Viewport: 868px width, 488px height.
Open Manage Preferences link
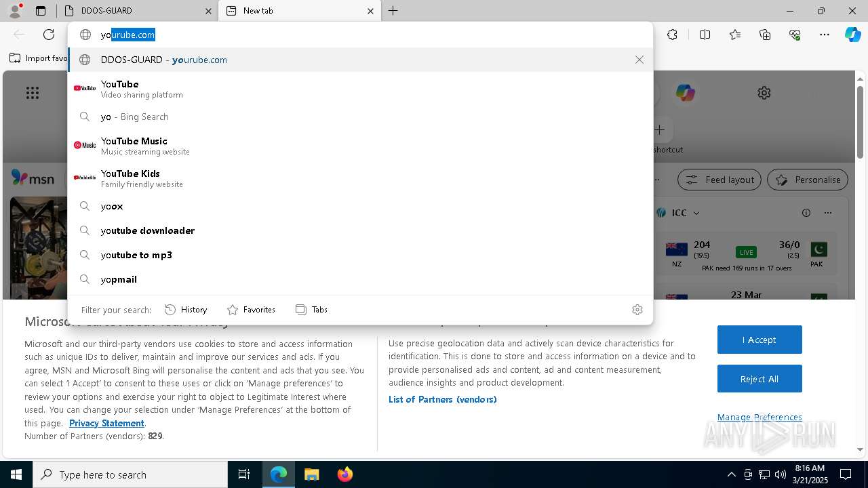(759, 417)
